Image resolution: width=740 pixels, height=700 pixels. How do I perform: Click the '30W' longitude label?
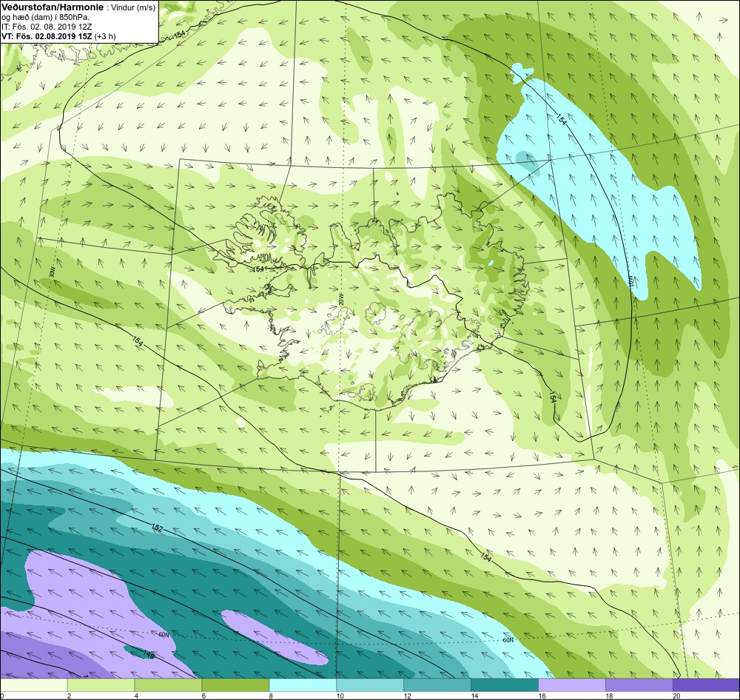(x=51, y=273)
